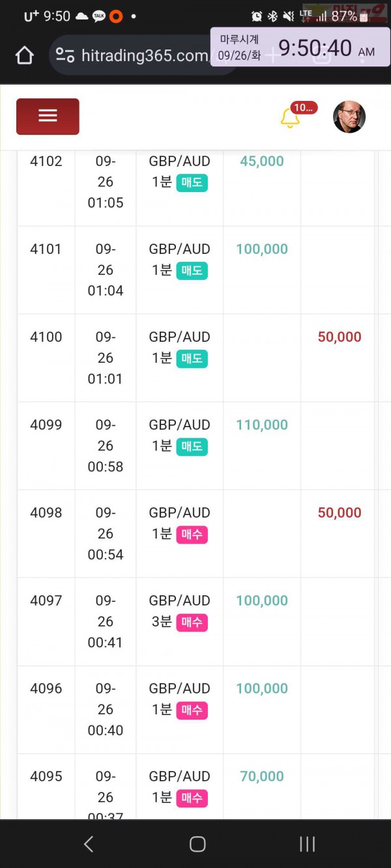Select trade number 4096

46,688
